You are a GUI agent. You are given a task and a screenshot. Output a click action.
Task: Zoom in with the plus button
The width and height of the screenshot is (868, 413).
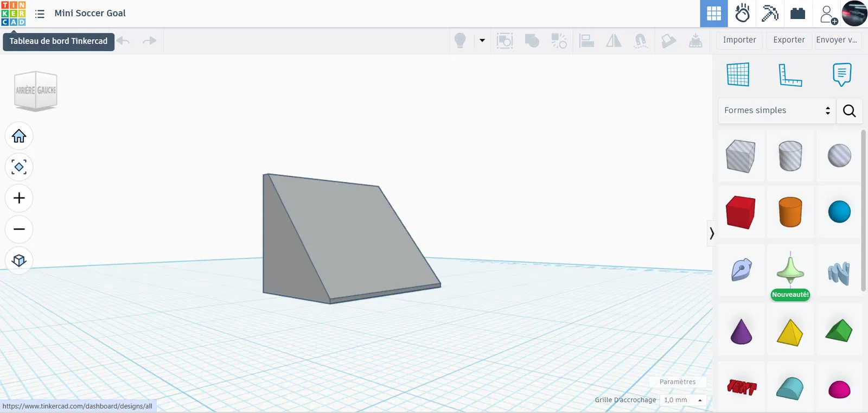coord(19,198)
